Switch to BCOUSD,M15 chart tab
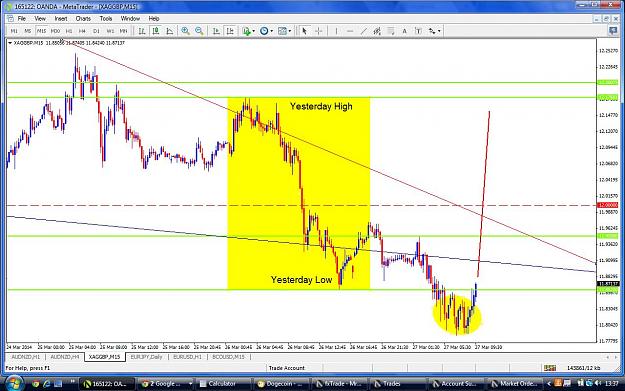The height and width of the screenshot is (391, 625). pos(228,357)
